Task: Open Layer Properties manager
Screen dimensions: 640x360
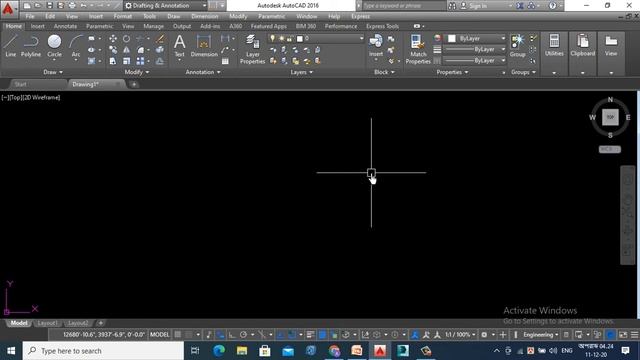Action: [252, 49]
